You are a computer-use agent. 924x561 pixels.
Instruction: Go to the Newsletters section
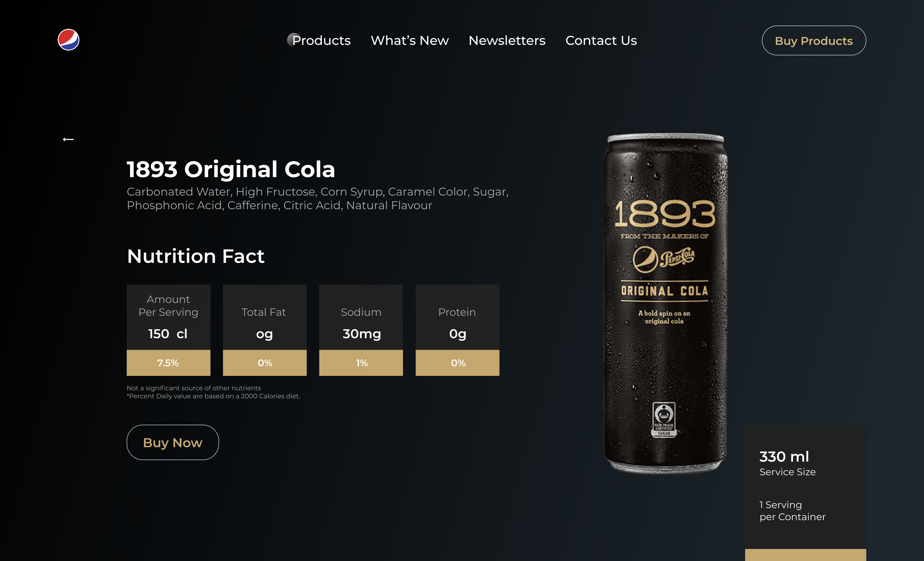point(507,40)
